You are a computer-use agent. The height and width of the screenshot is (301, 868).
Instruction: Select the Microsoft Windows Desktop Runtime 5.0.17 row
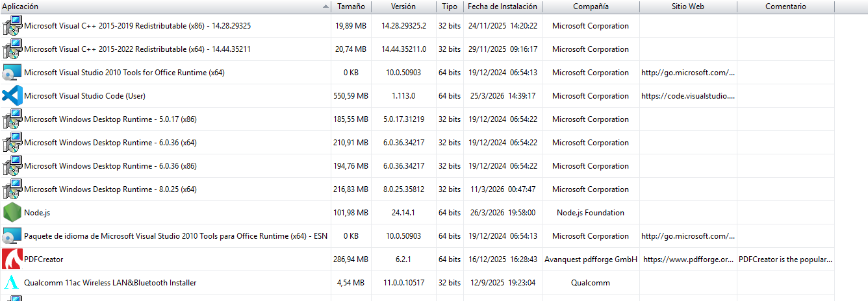pyautogui.click(x=110, y=119)
